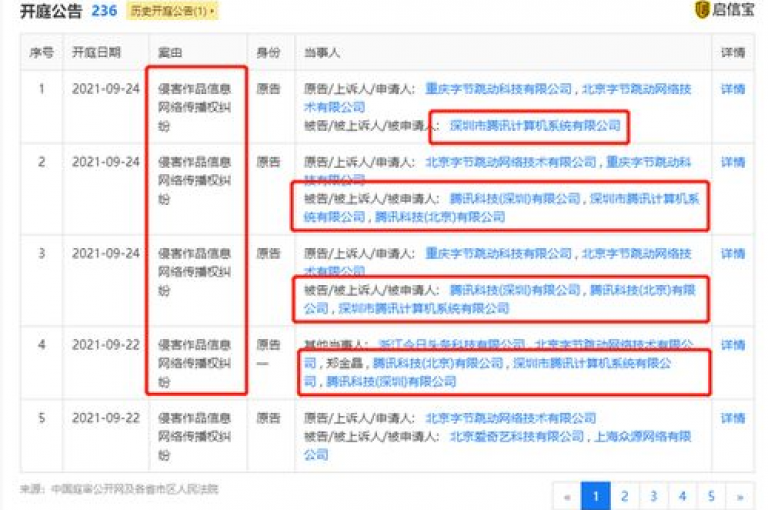The width and height of the screenshot is (768, 510).
Task: Go to previous page with « arrow
Action: pos(567,497)
